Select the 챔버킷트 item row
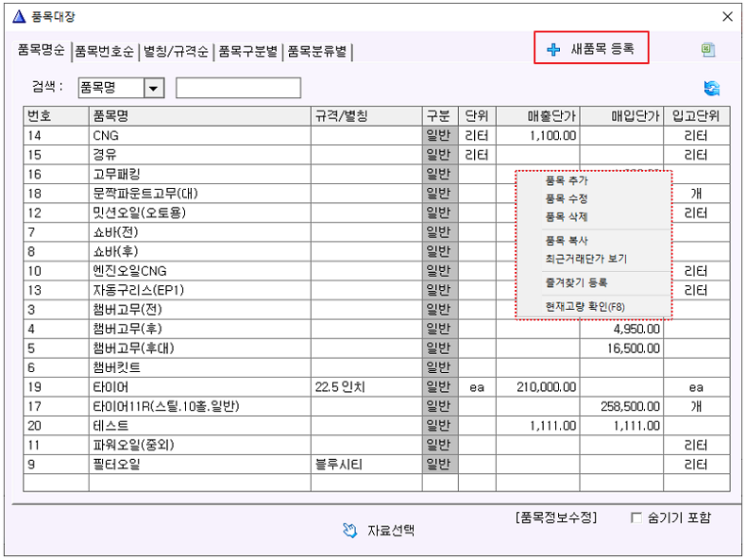 coord(377,367)
